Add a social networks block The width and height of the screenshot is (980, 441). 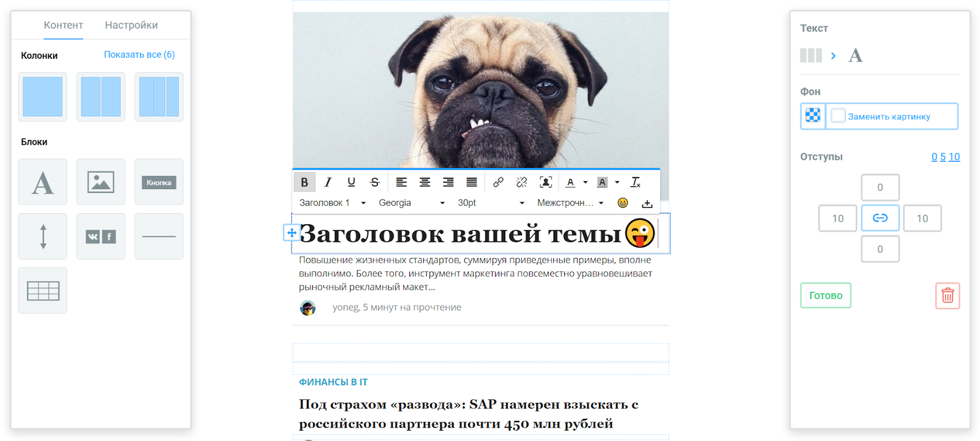100,236
